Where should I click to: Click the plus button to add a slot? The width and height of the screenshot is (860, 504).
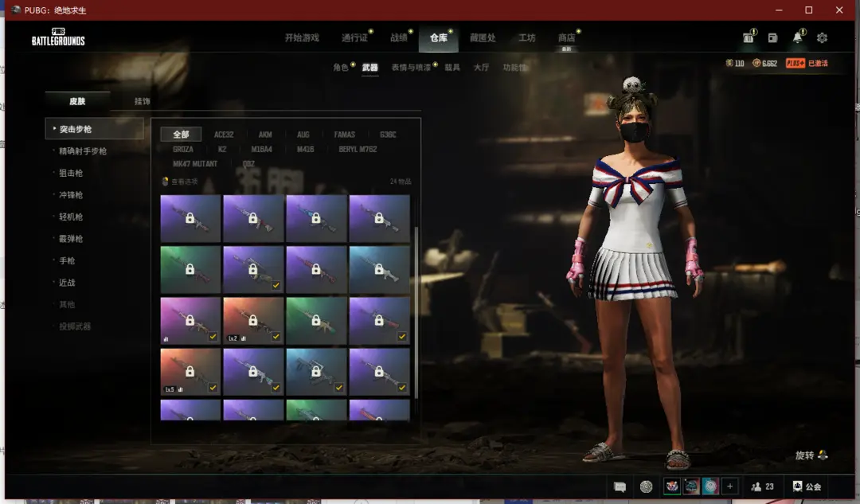click(x=730, y=486)
